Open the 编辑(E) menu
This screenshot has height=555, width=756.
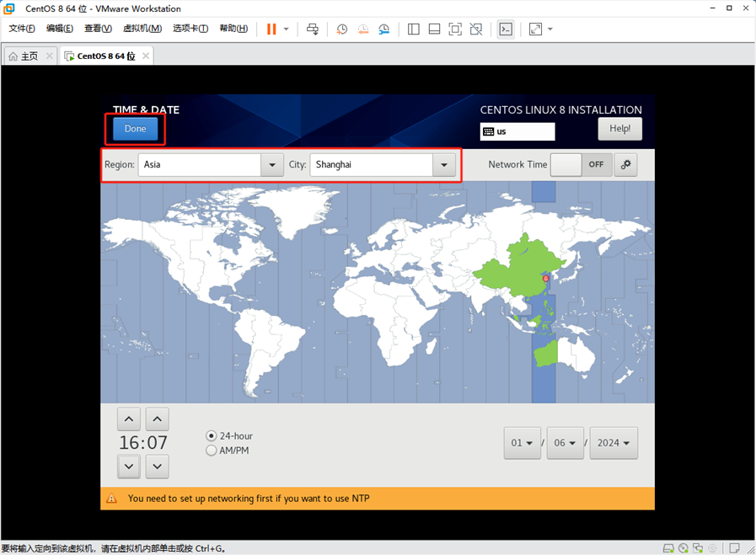point(60,29)
